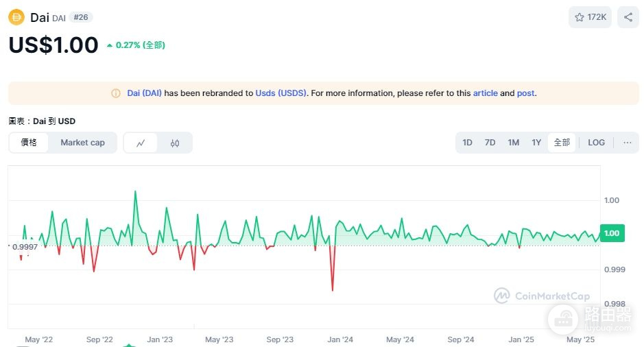Set chart range to 1M
Viewport: 644px width, 347px height.
tap(514, 143)
